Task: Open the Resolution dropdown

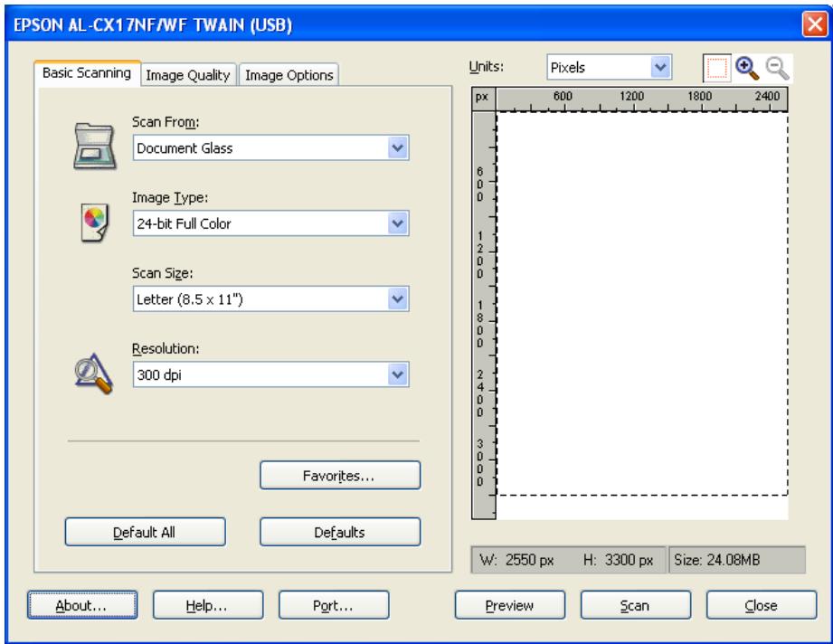Action: 271,374
